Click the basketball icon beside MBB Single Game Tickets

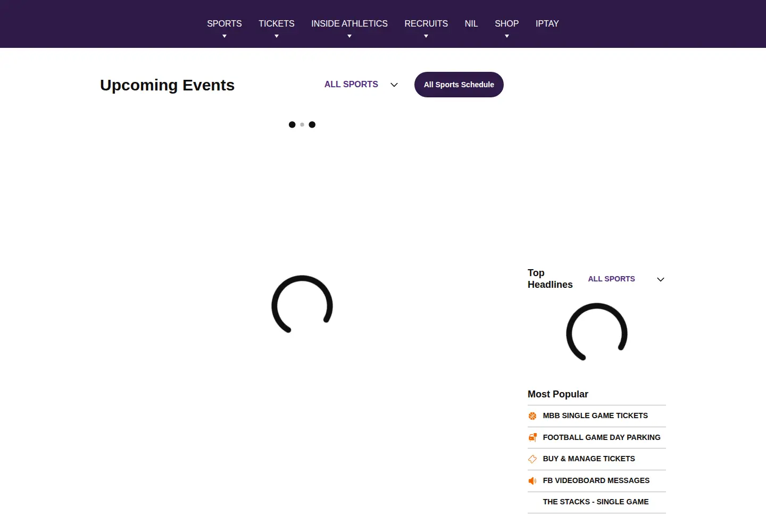532,416
